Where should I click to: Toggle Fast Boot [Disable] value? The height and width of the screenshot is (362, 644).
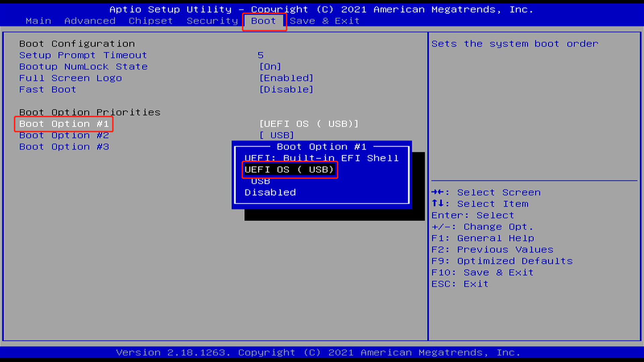tap(286, 89)
